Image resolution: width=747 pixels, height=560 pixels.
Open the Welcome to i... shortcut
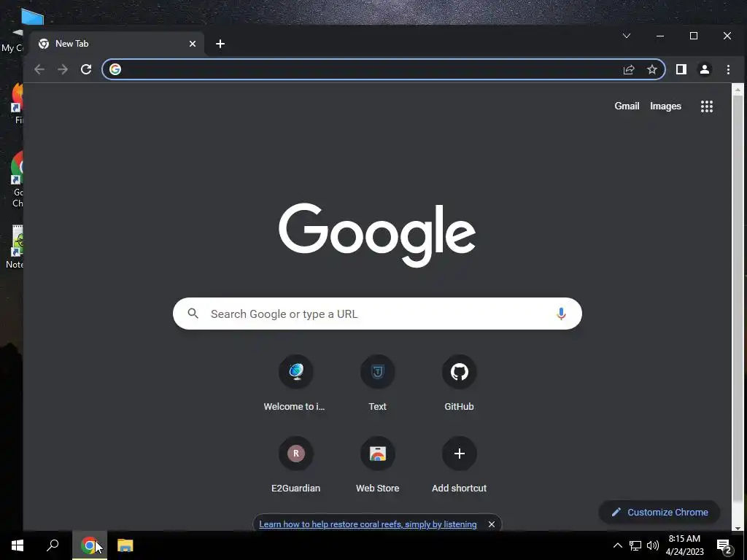[295, 383]
